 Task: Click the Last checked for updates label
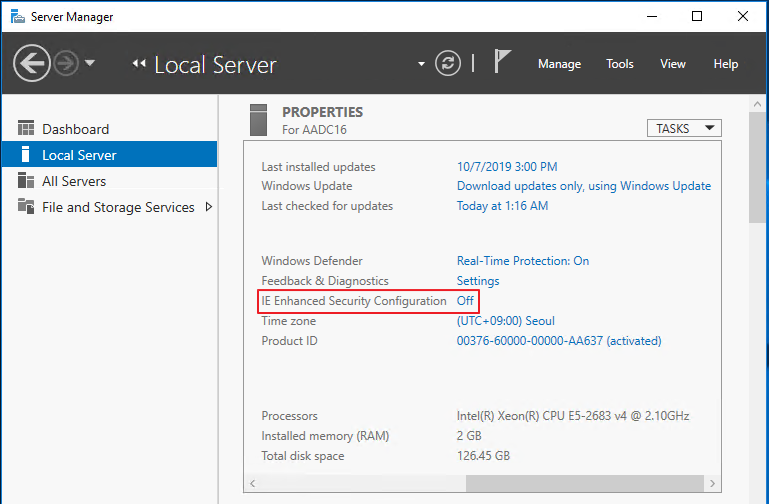pyautogui.click(x=327, y=206)
